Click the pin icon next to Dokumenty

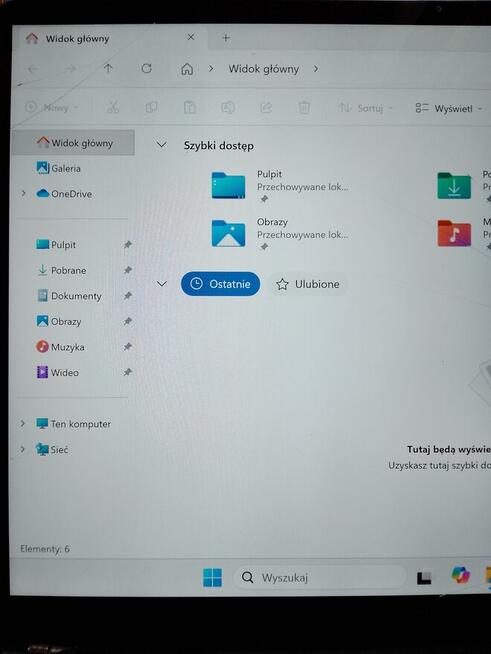click(128, 296)
